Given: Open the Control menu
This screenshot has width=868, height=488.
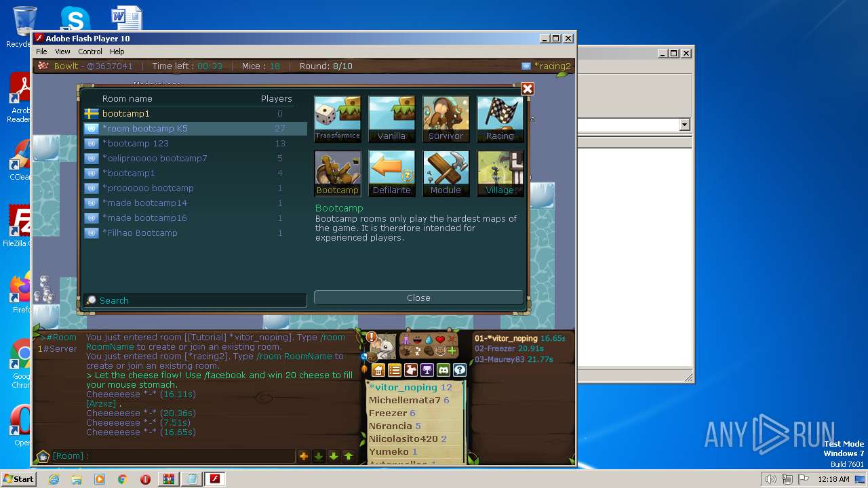Looking at the screenshot, I should [90, 52].
